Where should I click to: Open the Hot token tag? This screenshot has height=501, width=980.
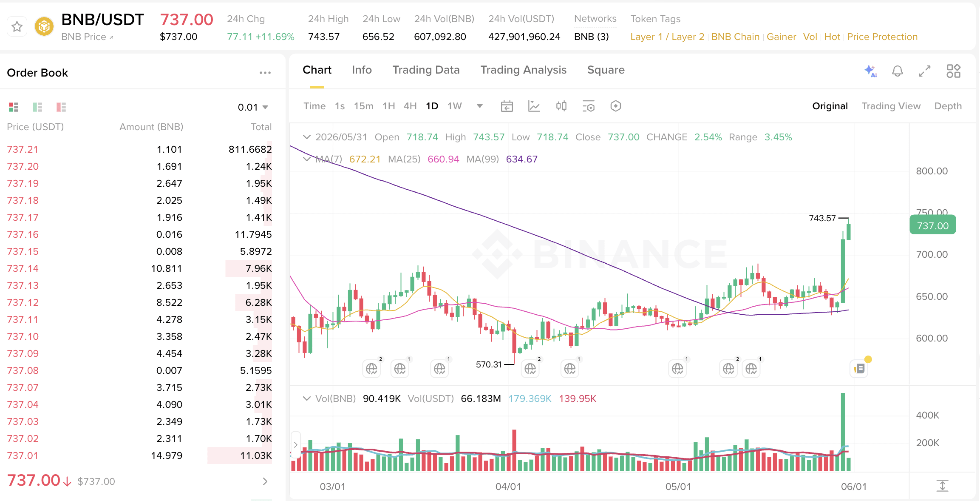(x=832, y=37)
